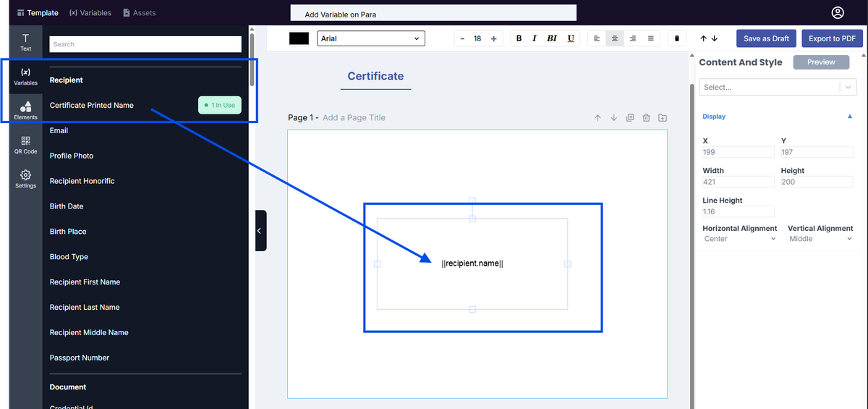Screen dimensions: 868x409
Task: Open the QR Code panel
Action: coord(25,145)
